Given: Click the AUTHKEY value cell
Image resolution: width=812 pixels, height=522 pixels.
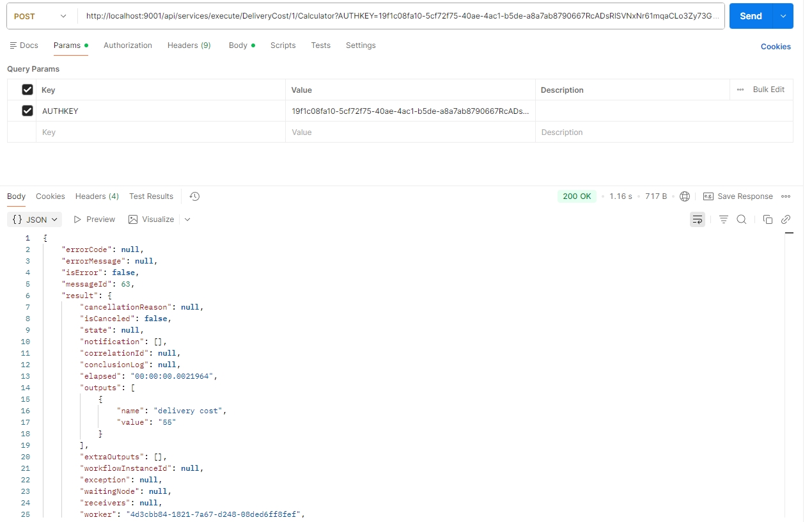Looking at the screenshot, I should (x=410, y=111).
